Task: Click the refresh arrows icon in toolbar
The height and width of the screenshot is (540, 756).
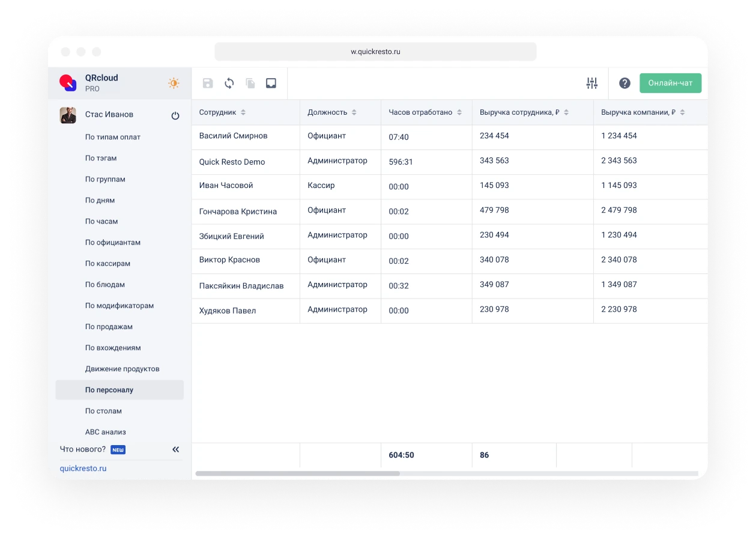Action: point(229,83)
